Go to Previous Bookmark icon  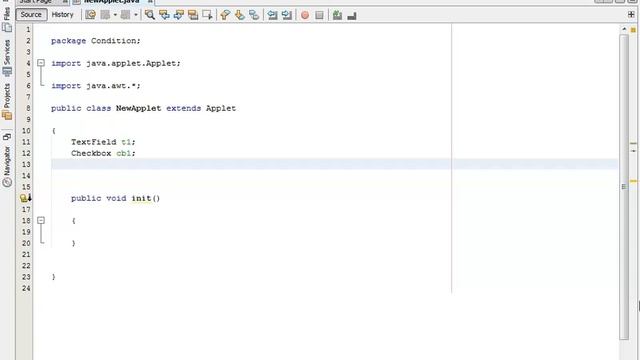(225, 15)
